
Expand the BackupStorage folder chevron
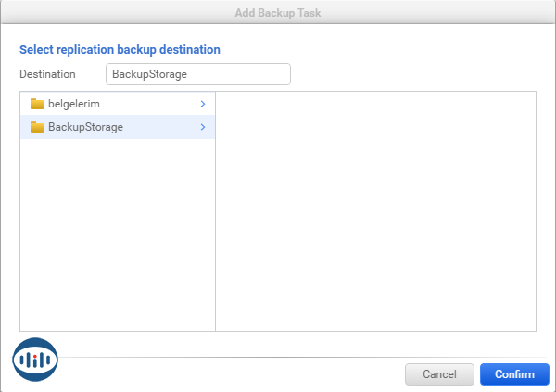202,127
